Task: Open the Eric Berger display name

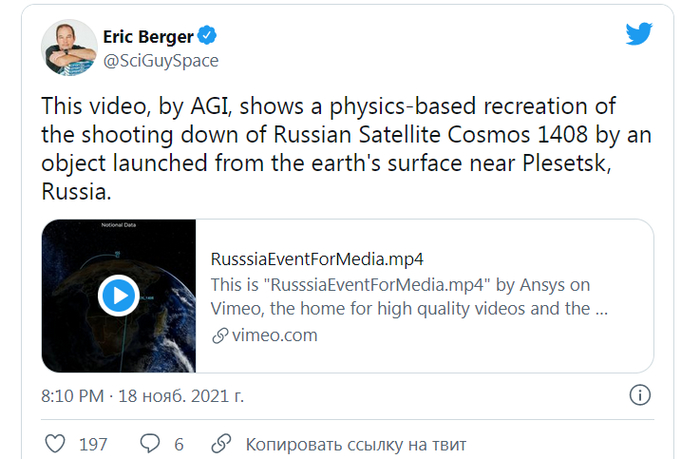Action: tap(148, 37)
